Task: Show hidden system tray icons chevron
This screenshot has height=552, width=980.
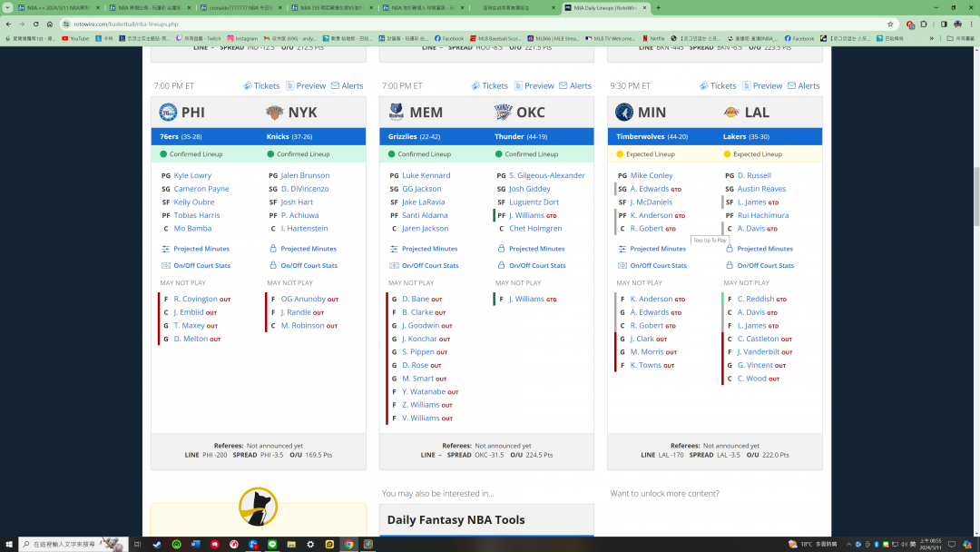Action: tap(848, 545)
